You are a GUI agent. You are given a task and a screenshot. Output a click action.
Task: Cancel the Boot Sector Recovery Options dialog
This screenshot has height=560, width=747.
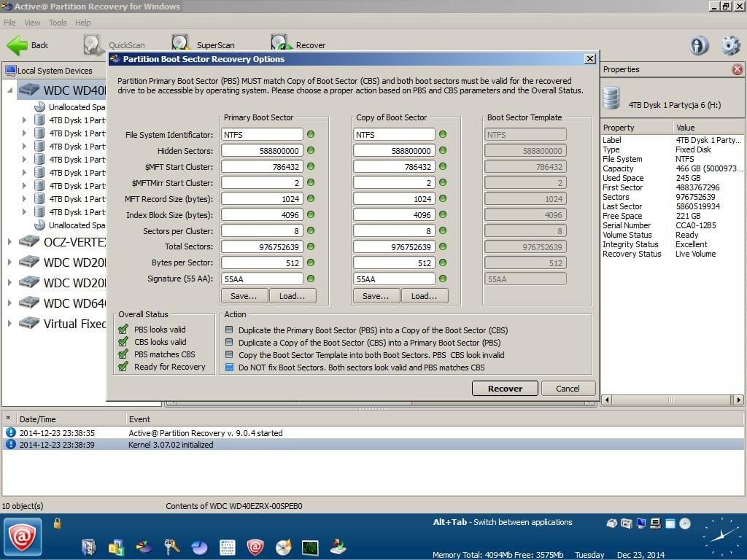pyautogui.click(x=568, y=389)
